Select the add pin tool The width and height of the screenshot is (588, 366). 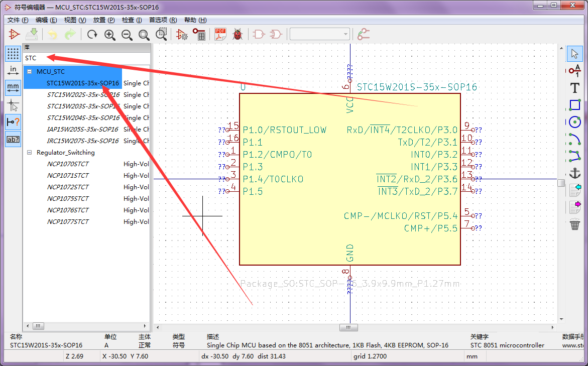point(574,70)
